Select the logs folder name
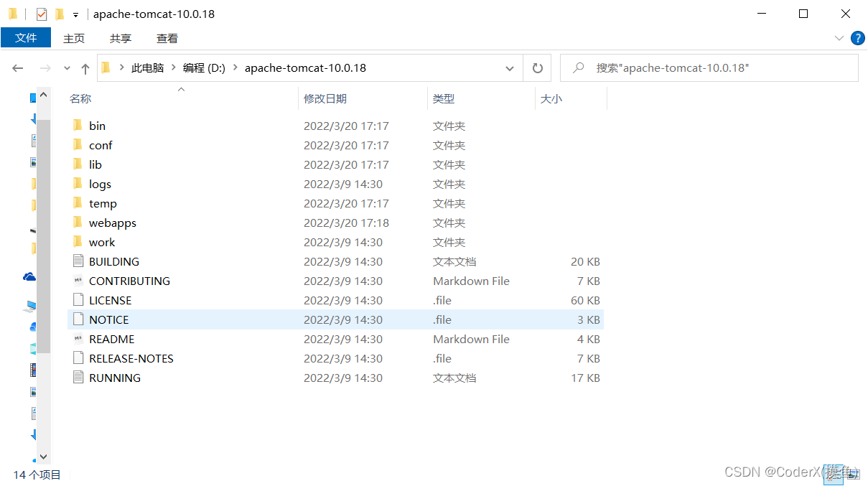 click(x=100, y=184)
